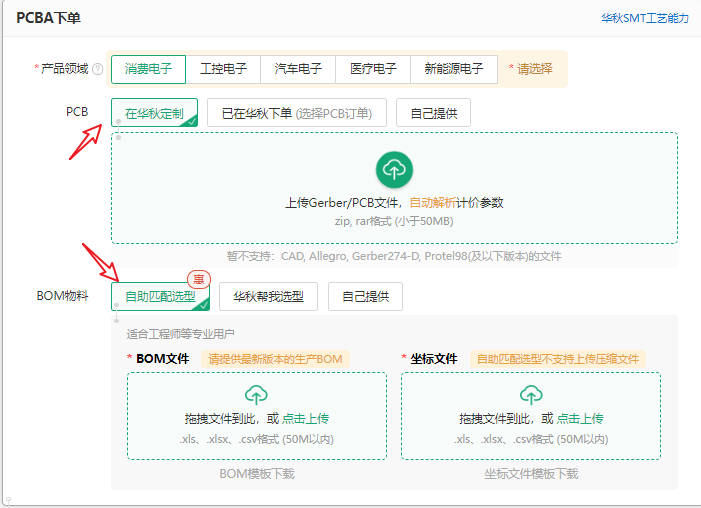Select 在华秋定制 PCB option
This screenshot has width=701, height=508.
pyautogui.click(x=154, y=113)
